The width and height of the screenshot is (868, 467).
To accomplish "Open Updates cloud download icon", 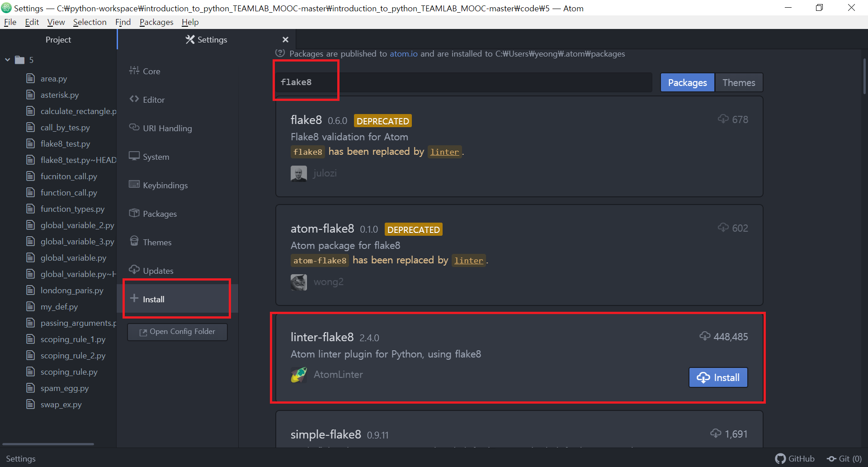I will (x=134, y=270).
